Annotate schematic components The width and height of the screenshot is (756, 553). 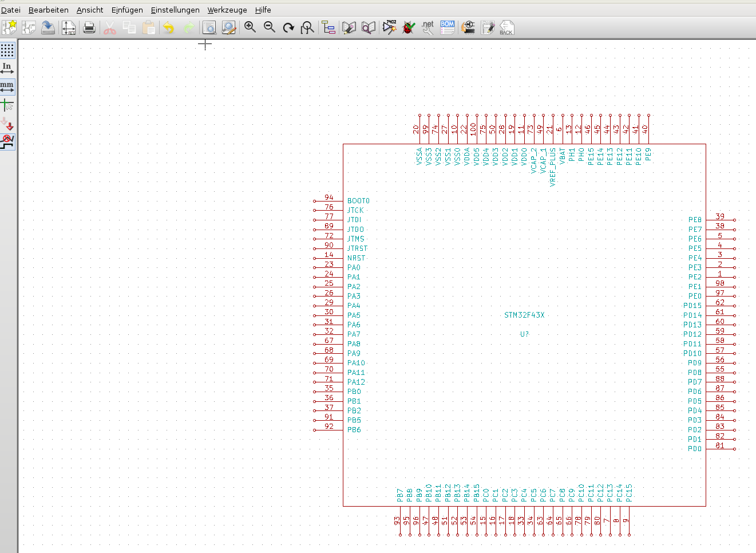[390, 27]
